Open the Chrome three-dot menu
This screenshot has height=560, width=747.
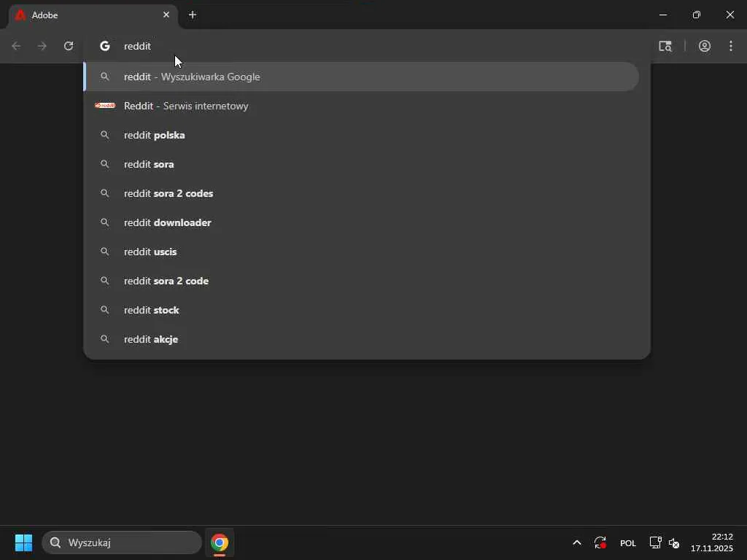coord(731,46)
